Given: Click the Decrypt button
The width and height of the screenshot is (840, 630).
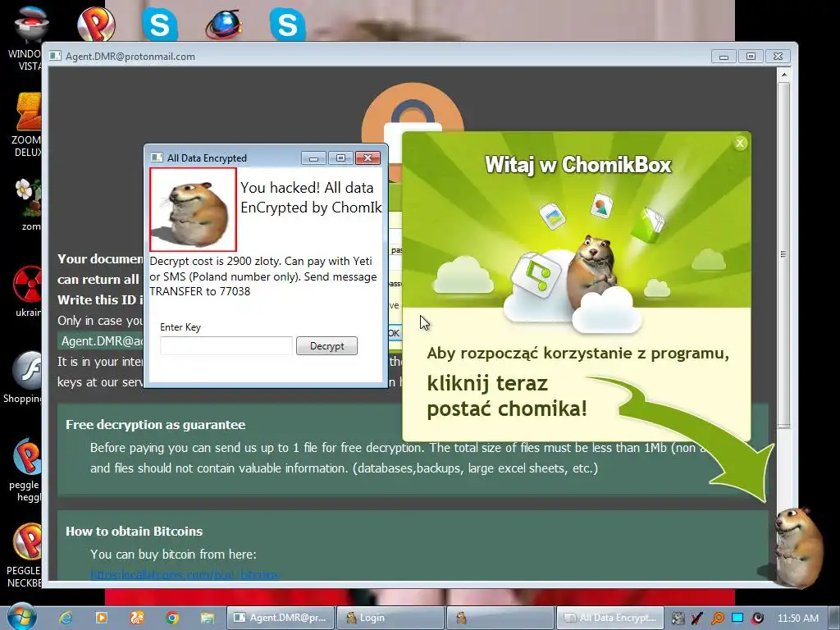Looking at the screenshot, I should click(326, 346).
